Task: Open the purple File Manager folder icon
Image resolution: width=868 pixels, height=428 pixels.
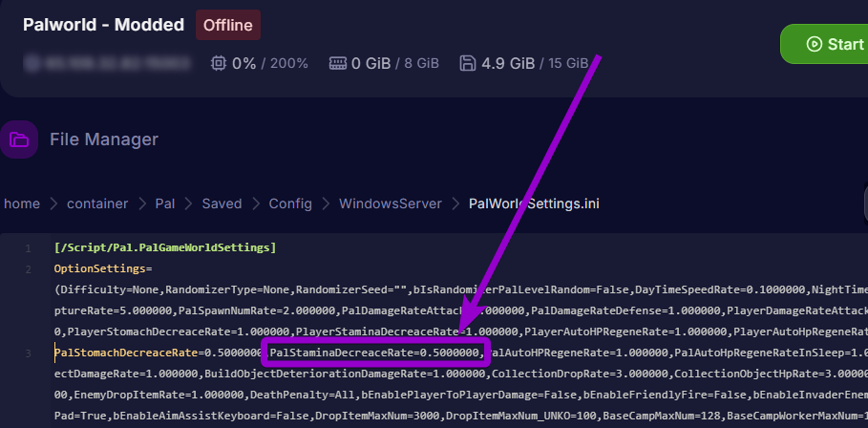Action: (19, 139)
